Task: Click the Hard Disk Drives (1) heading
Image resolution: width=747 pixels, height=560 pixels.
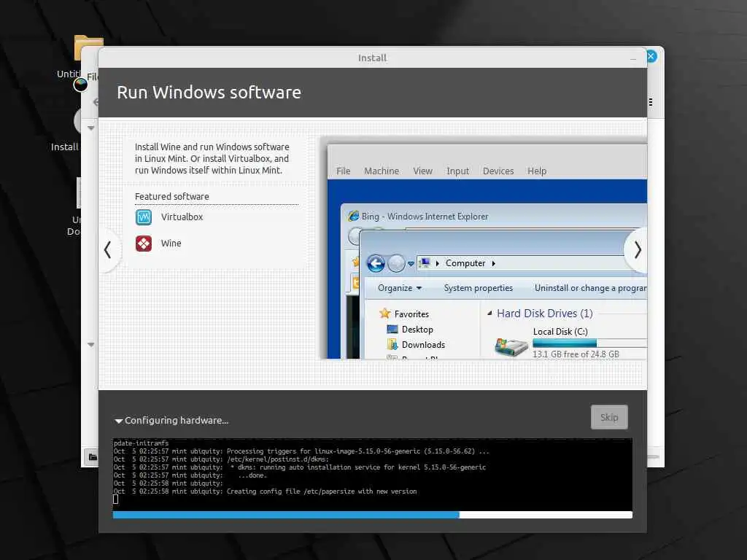Action: point(544,314)
